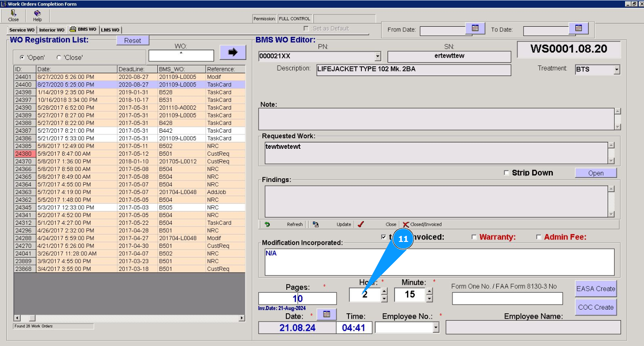
Task: Open calendar picker beside the Date label
Action: tap(326, 314)
